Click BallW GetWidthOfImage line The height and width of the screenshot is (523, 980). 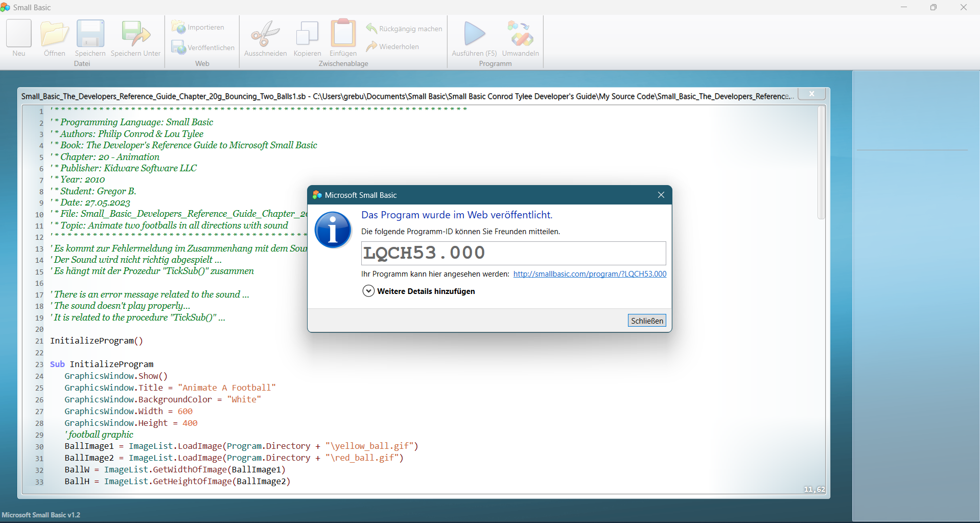(x=175, y=469)
